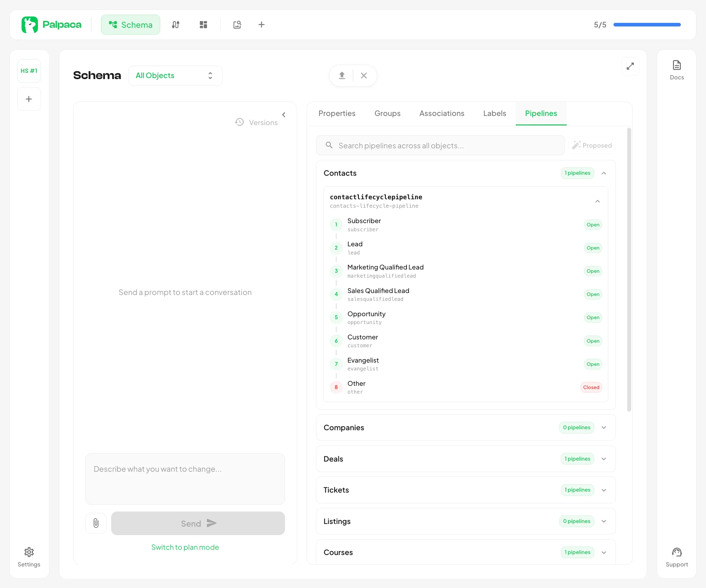The height and width of the screenshot is (588, 706).
Task: Open the Versions history in the chat panel
Action: [x=256, y=122]
